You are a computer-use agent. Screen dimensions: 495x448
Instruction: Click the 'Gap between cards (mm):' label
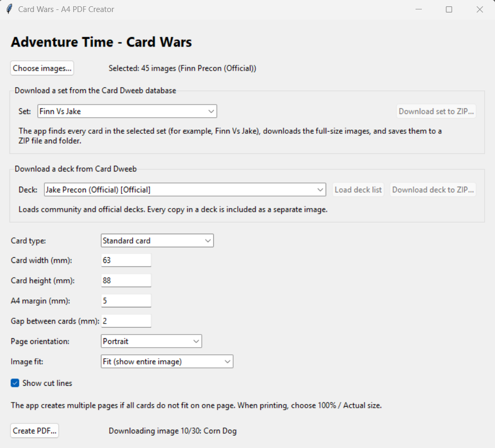pos(55,321)
